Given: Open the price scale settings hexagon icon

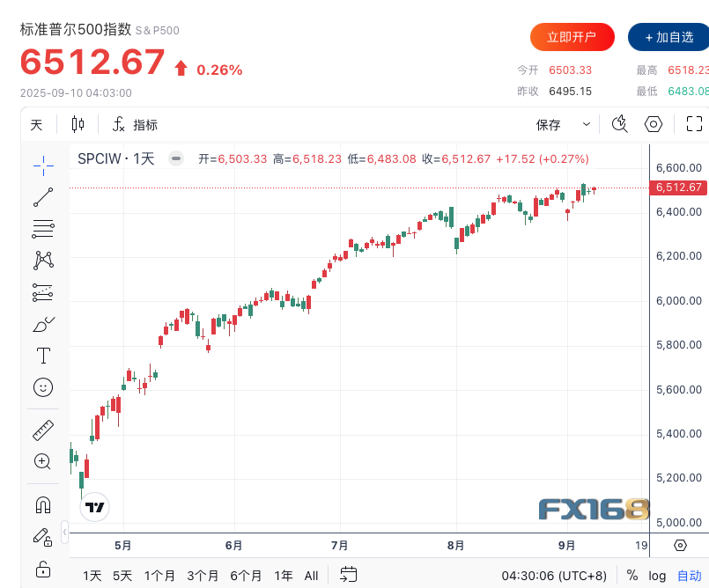Looking at the screenshot, I should coord(680,545).
